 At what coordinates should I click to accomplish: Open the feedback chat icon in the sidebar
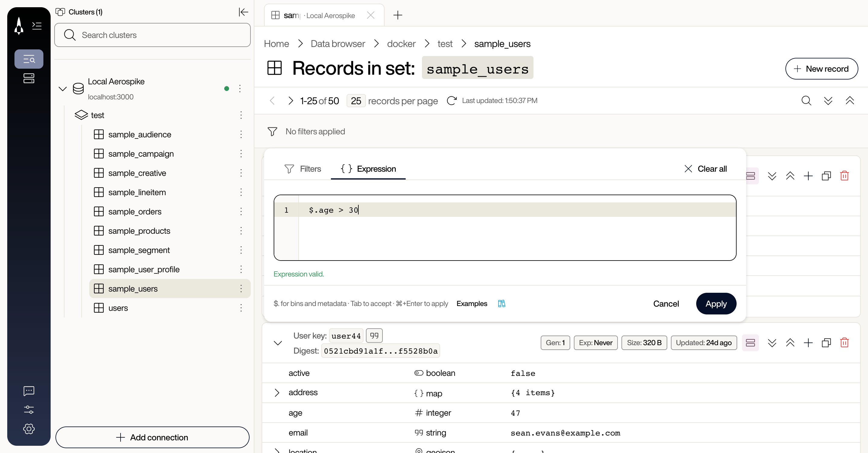coord(29,391)
